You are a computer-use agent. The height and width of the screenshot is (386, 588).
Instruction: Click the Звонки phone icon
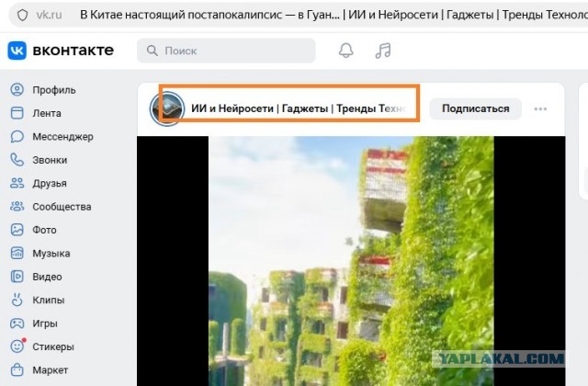(x=17, y=160)
